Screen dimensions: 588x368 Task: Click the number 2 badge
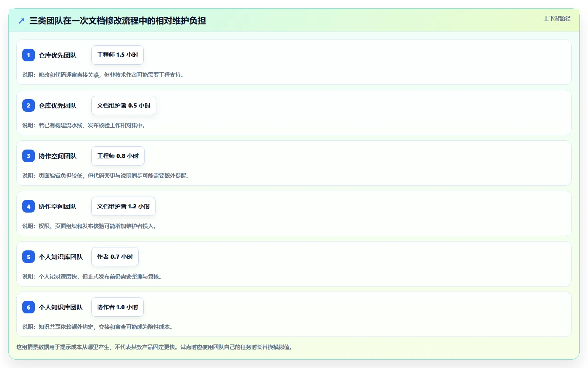tap(29, 105)
